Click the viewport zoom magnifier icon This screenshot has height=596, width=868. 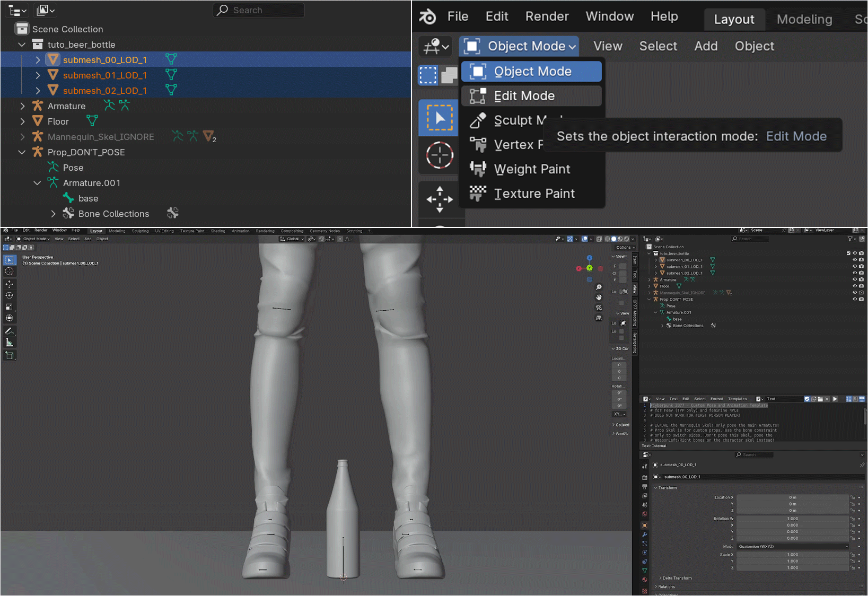[599, 287]
